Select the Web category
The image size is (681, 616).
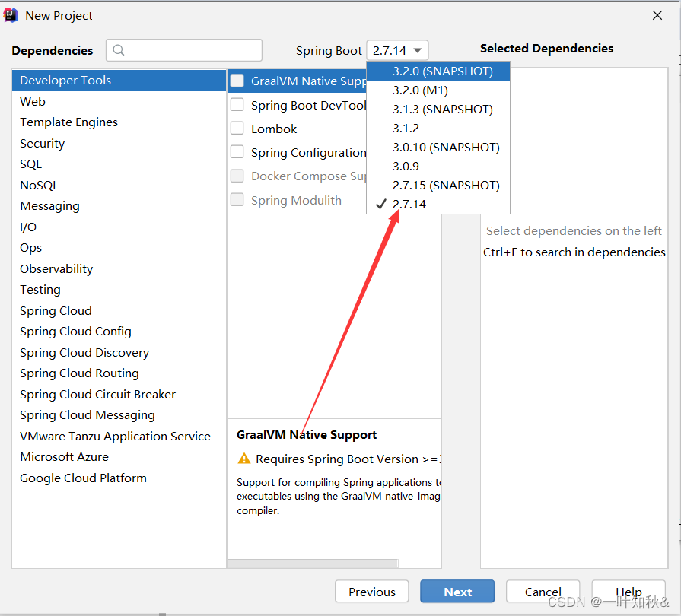(x=119, y=102)
